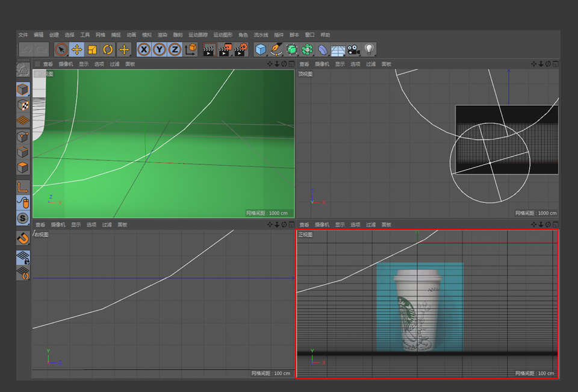Open 帮助 menu
Screen dimensions: 578x392
click(326, 35)
